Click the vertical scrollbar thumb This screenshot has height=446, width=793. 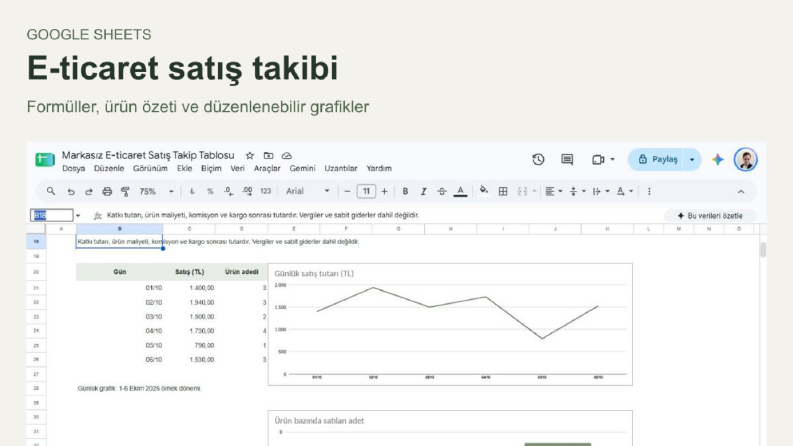coord(763,250)
